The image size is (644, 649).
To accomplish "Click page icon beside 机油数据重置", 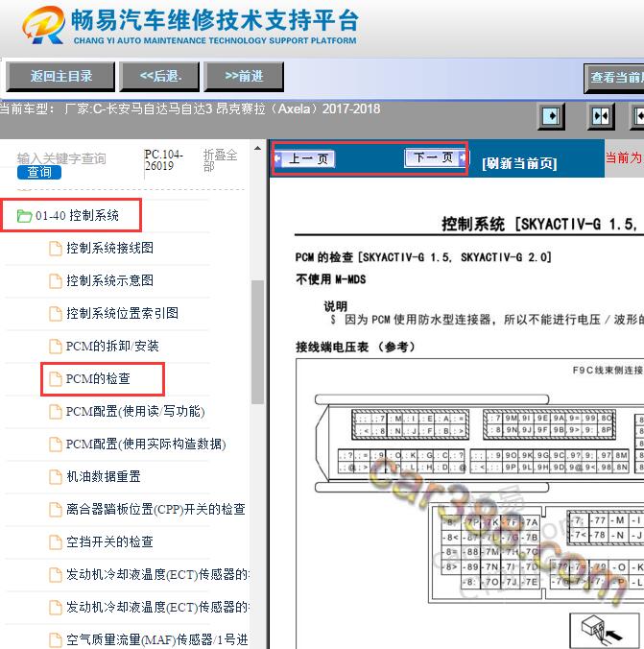I will (x=56, y=477).
